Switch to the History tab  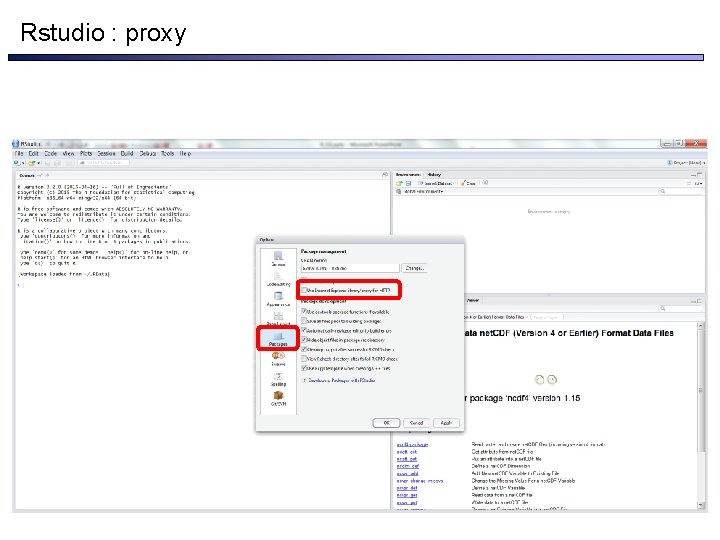pyautogui.click(x=434, y=174)
